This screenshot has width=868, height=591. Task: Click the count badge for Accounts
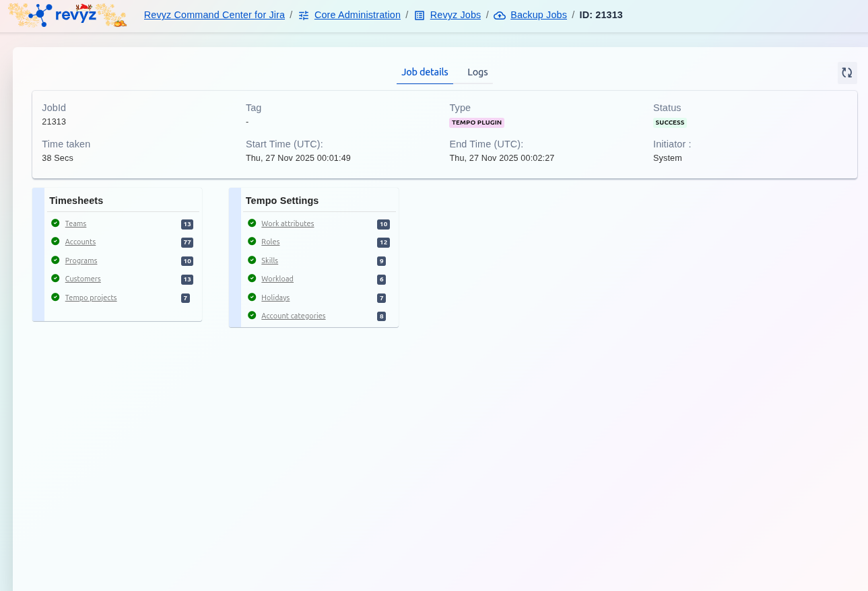click(187, 242)
